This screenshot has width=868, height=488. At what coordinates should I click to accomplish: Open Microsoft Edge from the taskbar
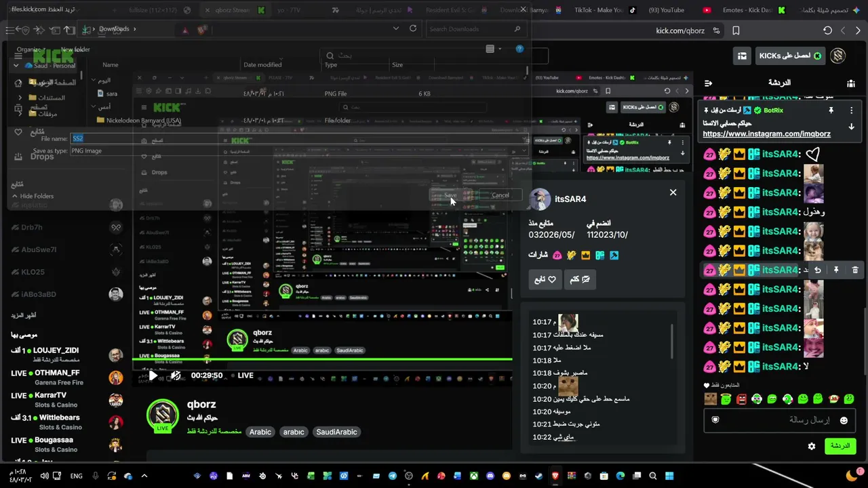[620, 476]
